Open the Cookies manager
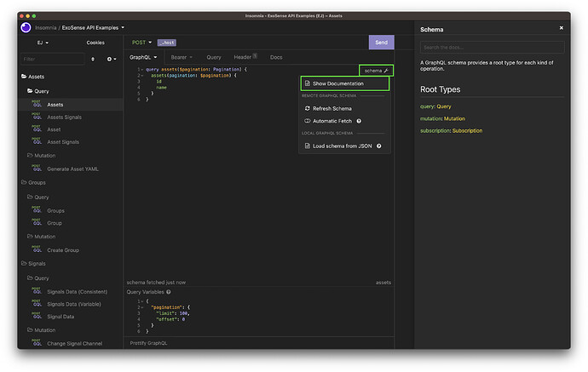 pyautogui.click(x=95, y=43)
